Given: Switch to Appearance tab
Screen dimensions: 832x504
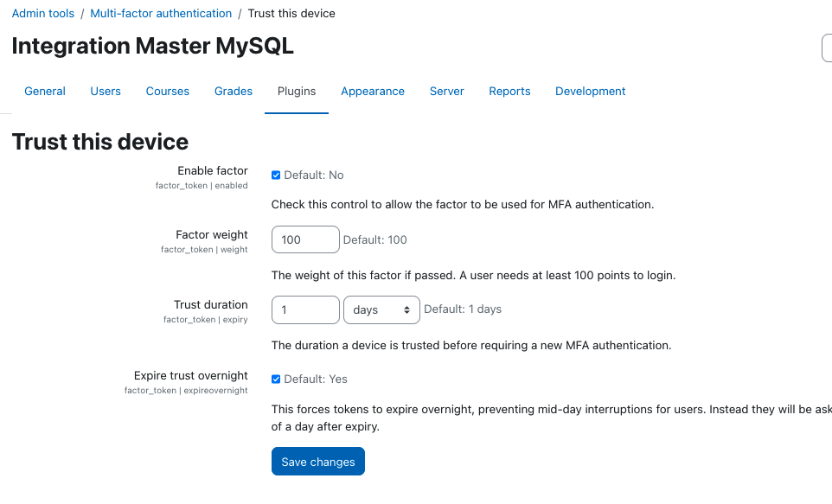Looking at the screenshot, I should 373,92.
